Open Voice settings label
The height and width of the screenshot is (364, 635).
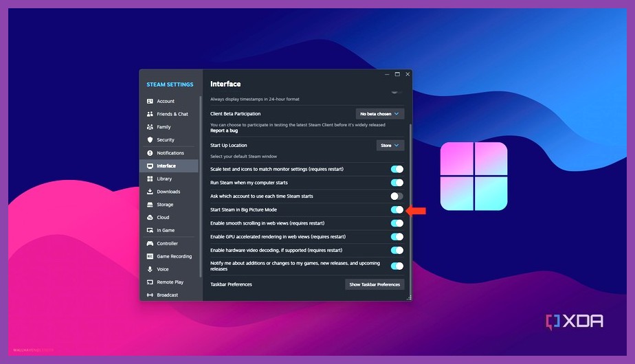[x=163, y=269]
